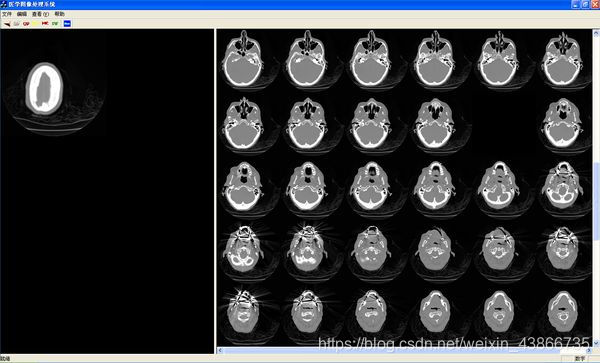Click the blue square toolbar icon
Image resolution: width=600 pixels, height=363 pixels.
tap(67, 24)
